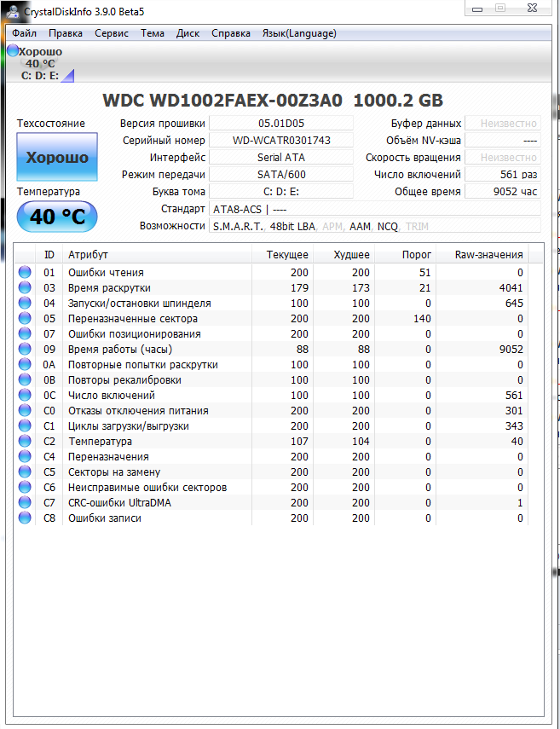Click the Атрибут column header
Viewport: 560px width, 729px height.
(x=157, y=255)
